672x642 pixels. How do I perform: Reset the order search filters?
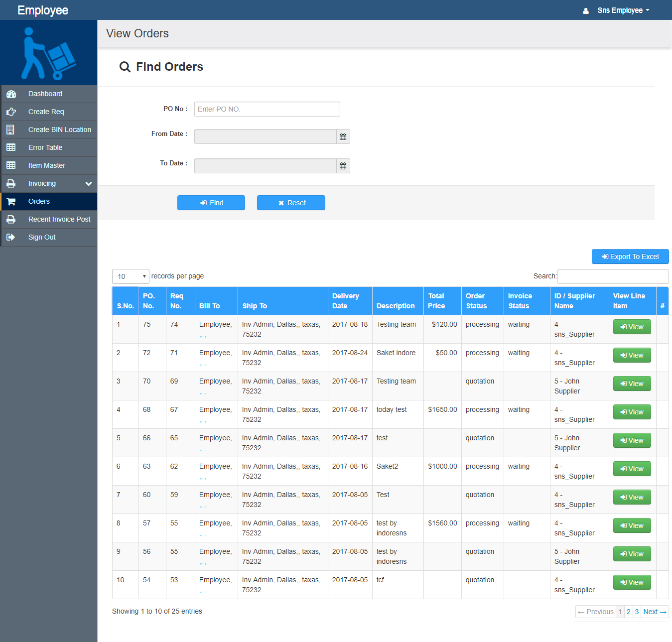click(291, 203)
